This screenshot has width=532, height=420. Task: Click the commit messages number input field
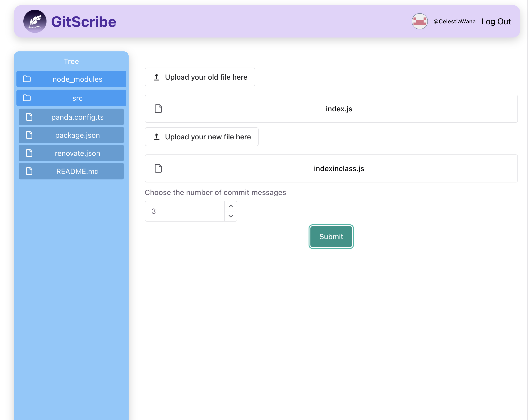[184, 211]
